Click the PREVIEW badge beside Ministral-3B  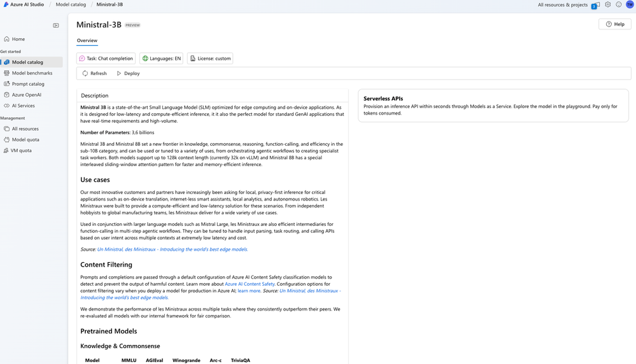[132, 25]
